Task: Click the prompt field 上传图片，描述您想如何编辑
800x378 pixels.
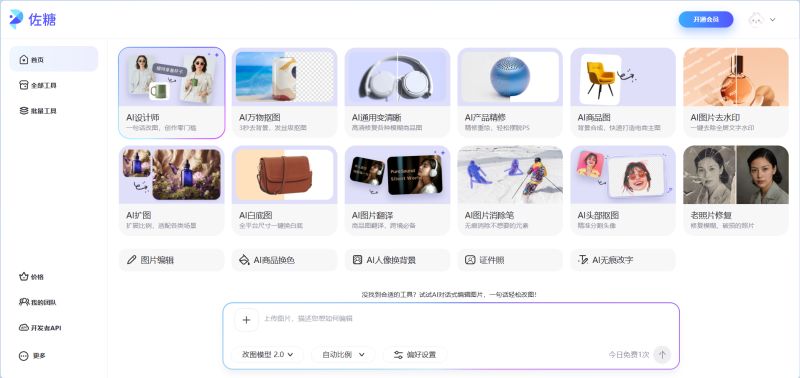Action: [x=308, y=319]
